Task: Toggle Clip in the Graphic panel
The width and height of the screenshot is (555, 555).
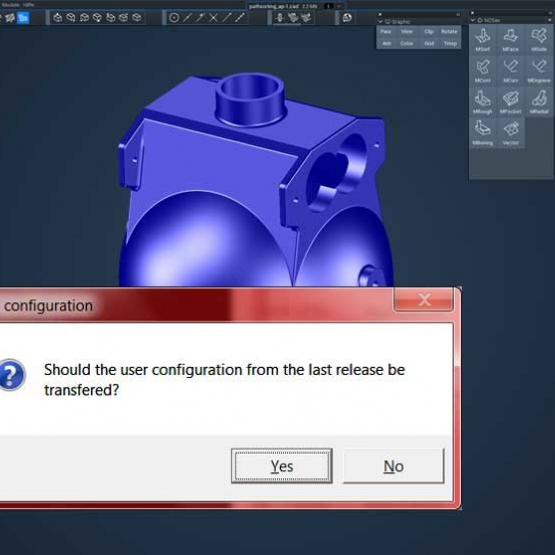Action: point(429,32)
